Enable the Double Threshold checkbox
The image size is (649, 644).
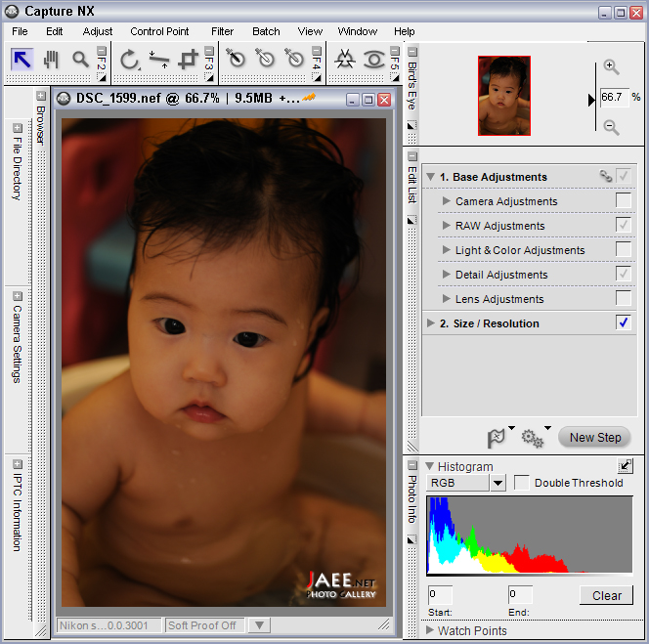point(522,483)
